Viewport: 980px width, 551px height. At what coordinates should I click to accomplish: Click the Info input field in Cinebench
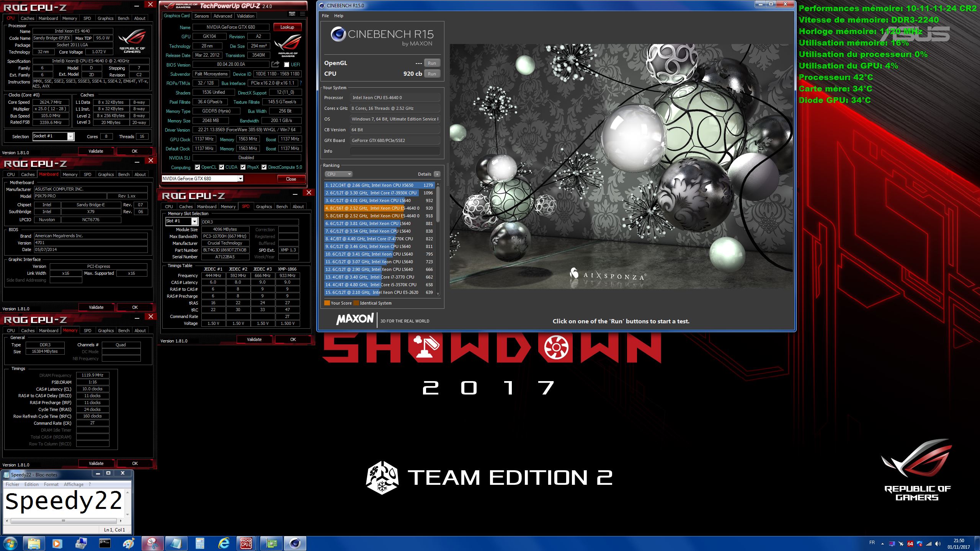(x=395, y=151)
